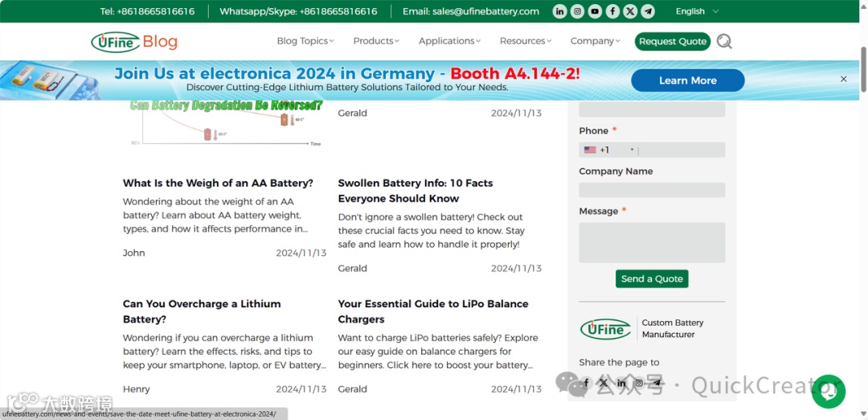Click the "Share the page to" label
The height and width of the screenshot is (420, 868).
(619, 362)
